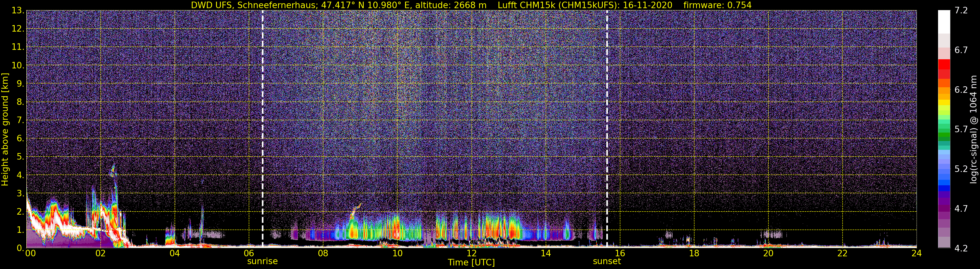
Task: Pick the white top segment of the colorbar
Action: (944, 22)
